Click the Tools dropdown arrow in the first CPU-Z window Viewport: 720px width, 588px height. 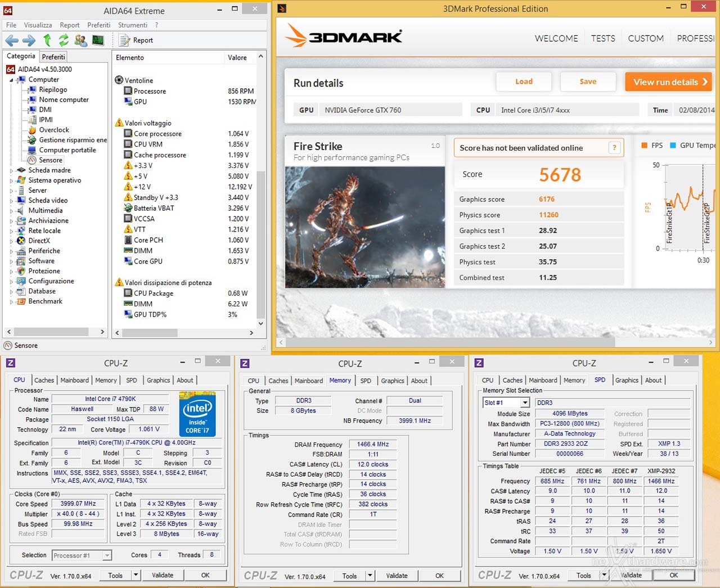click(x=136, y=575)
